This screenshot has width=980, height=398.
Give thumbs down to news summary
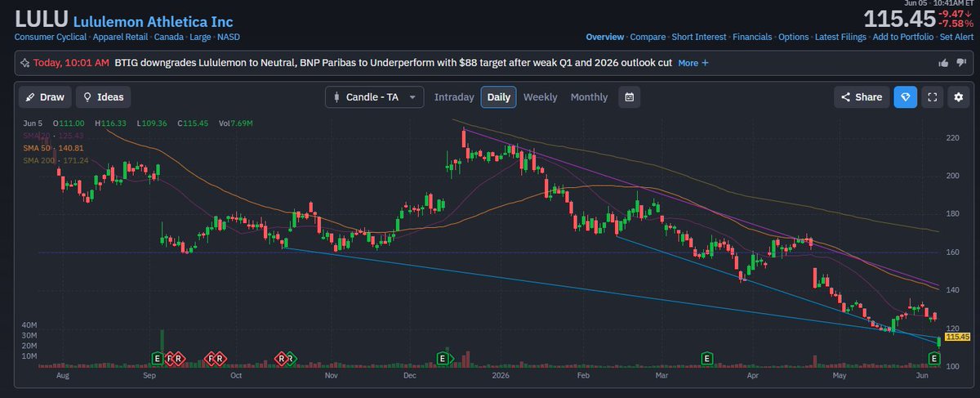[x=961, y=63]
